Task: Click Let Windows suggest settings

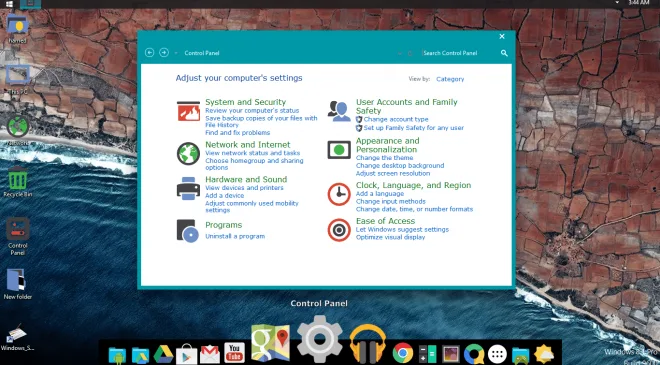Action: point(402,229)
